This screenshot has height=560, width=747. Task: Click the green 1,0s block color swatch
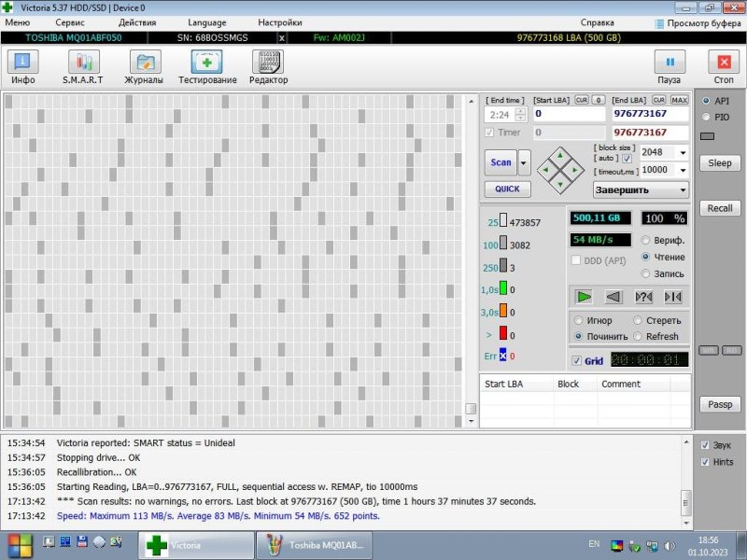[502, 289]
